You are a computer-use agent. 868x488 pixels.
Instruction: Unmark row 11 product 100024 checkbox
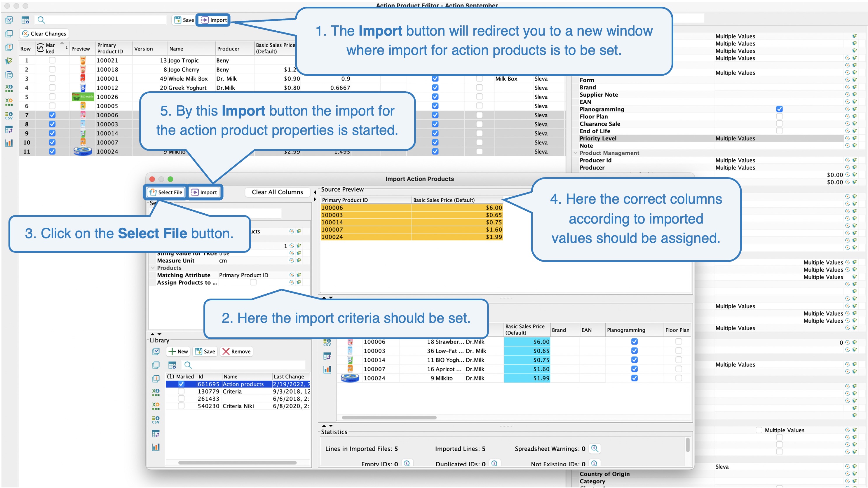coord(52,151)
